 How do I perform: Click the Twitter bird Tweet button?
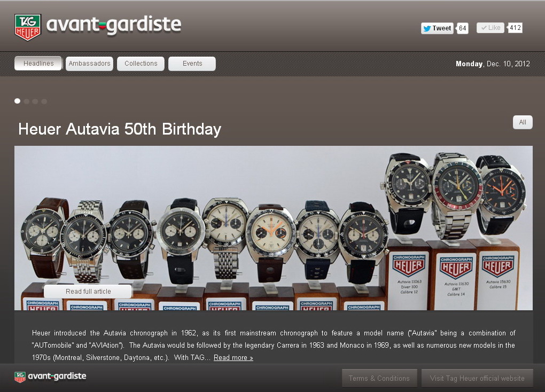click(x=437, y=28)
